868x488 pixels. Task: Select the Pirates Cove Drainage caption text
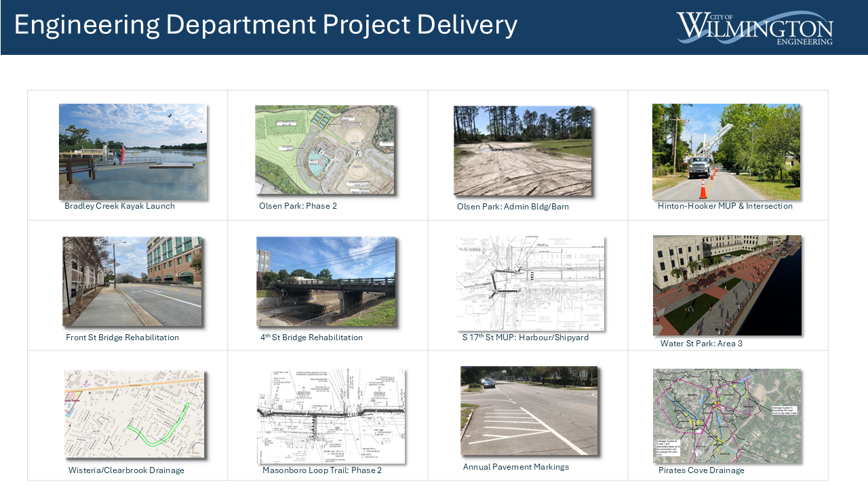pos(701,470)
